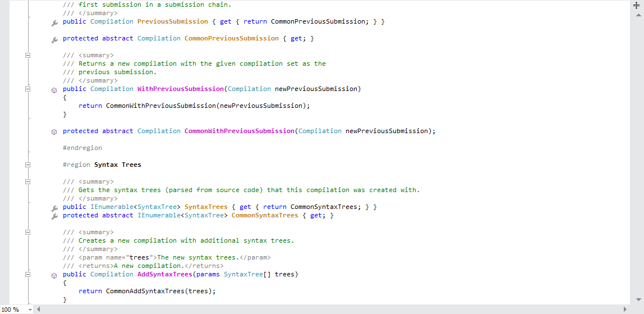644x314 pixels.
Task: Click "Creates a new compilation" comment line
Action: (x=186, y=240)
